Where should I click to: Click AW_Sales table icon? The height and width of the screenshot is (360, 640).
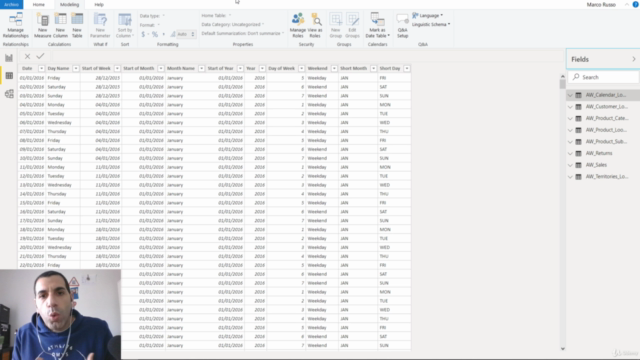[x=578, y=165]
